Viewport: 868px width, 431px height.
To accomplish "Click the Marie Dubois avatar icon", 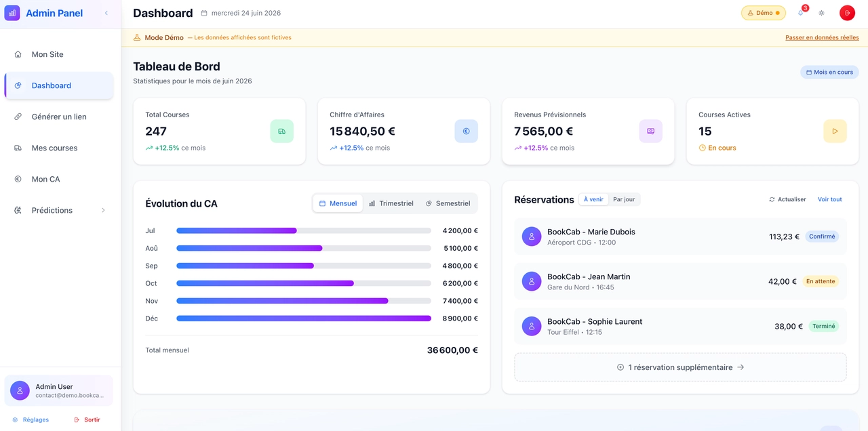I will coord(532,237).
